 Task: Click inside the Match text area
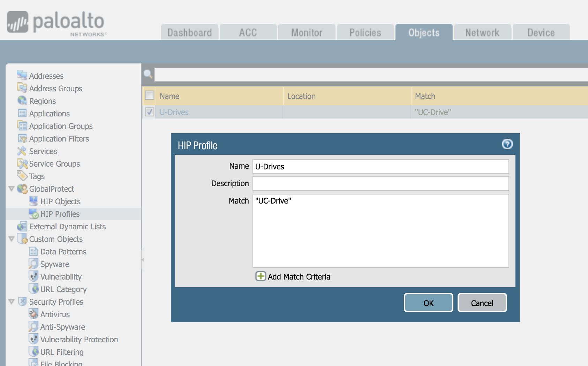381,231
